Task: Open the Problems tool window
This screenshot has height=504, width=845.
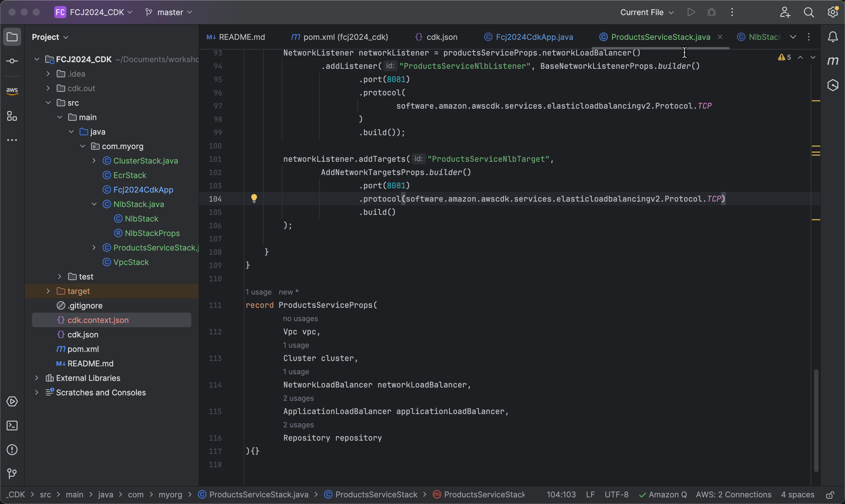Action: pos(12,450)
